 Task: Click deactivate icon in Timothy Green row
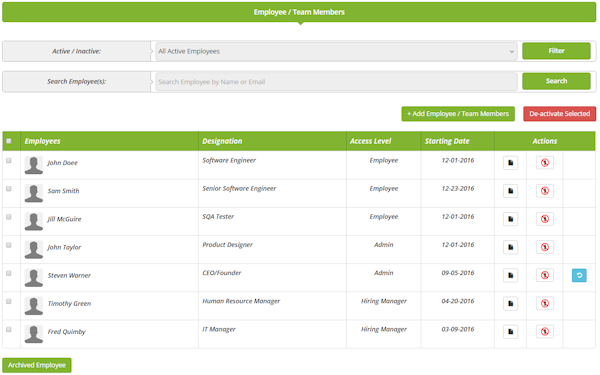point(545,303)
